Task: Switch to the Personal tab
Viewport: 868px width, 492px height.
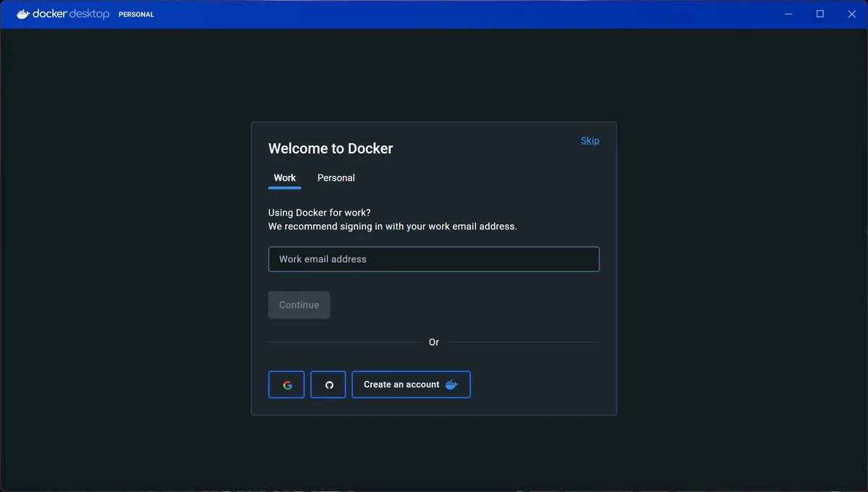Action: point(336,178)
